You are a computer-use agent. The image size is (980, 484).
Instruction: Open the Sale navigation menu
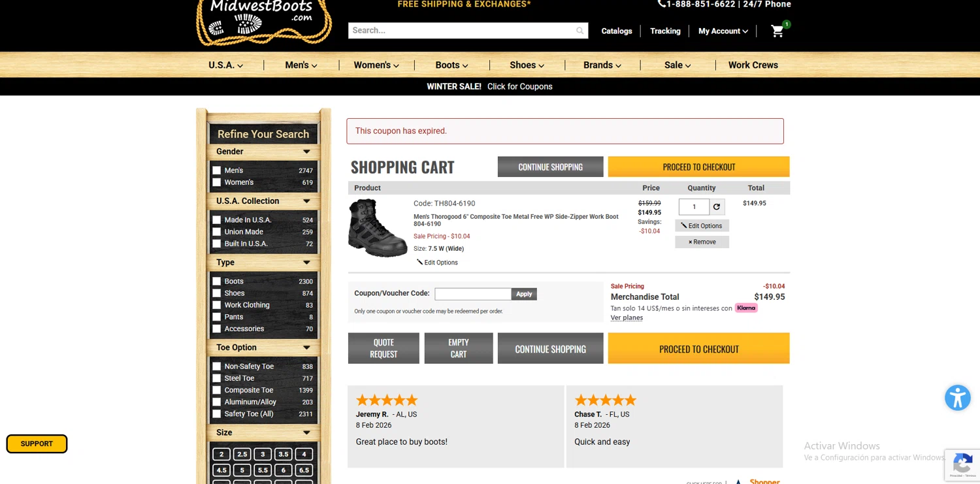pos(678,65)
